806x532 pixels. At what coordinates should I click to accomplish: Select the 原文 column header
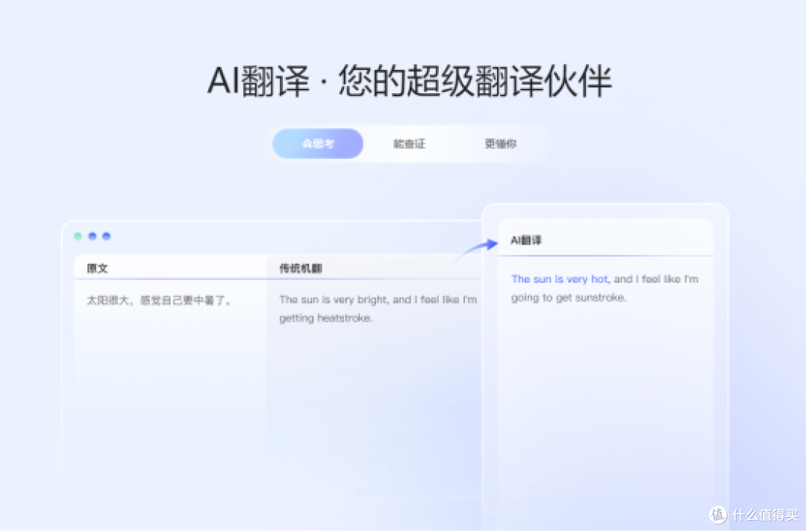point(97,268)
